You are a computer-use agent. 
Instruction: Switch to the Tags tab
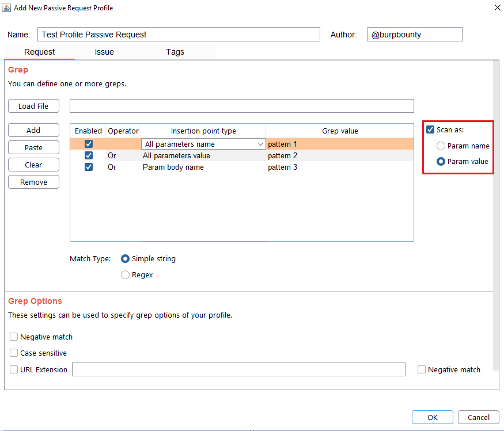(175, 52)
